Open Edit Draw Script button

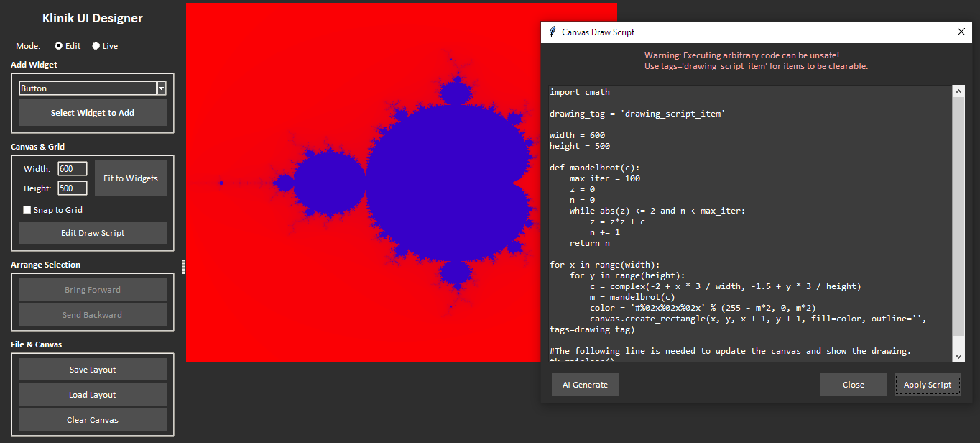(x=93, y=233)
